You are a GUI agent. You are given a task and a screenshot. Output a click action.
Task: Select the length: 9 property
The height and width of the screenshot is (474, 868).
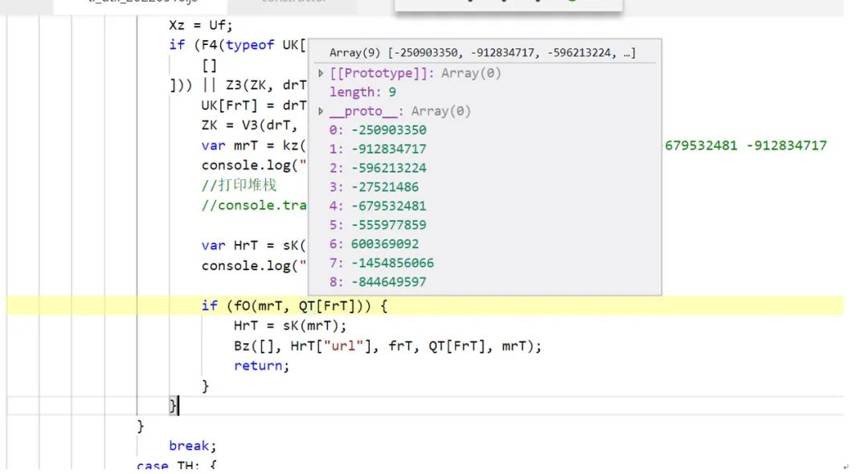pyautogui.click(x=362, y=92)
